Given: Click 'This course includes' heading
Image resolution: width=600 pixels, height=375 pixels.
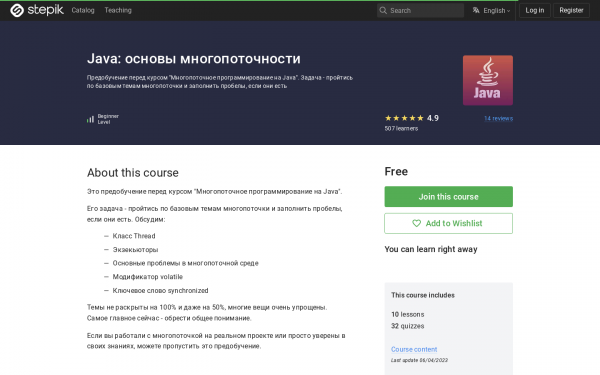Looking at the screenshot, I should (x=423, y=295).
